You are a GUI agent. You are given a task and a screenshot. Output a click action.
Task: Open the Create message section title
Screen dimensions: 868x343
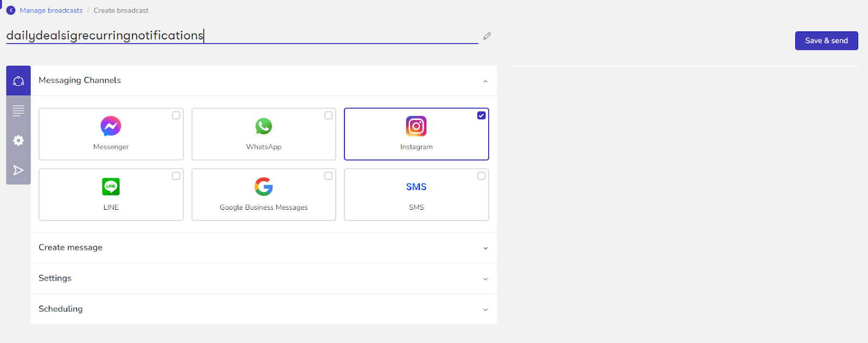pyautogui.click(x=71, y=248)
